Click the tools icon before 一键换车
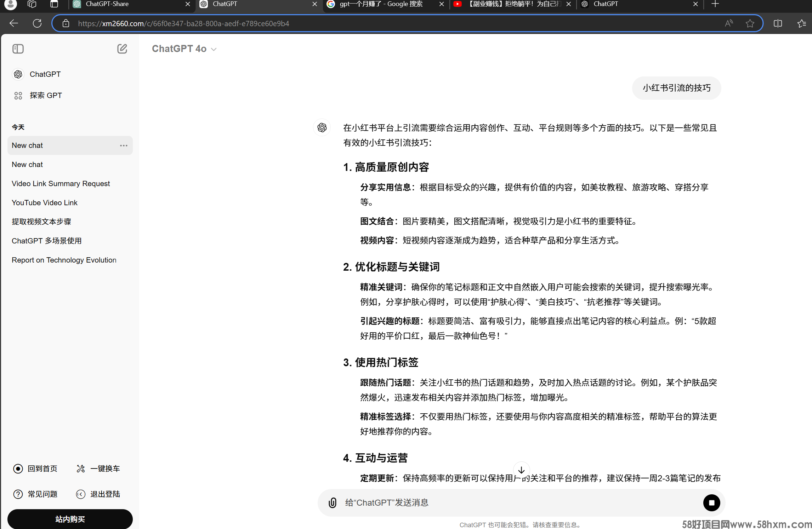The width and height of the screenshot is (812, 529). tap(81, 468)
